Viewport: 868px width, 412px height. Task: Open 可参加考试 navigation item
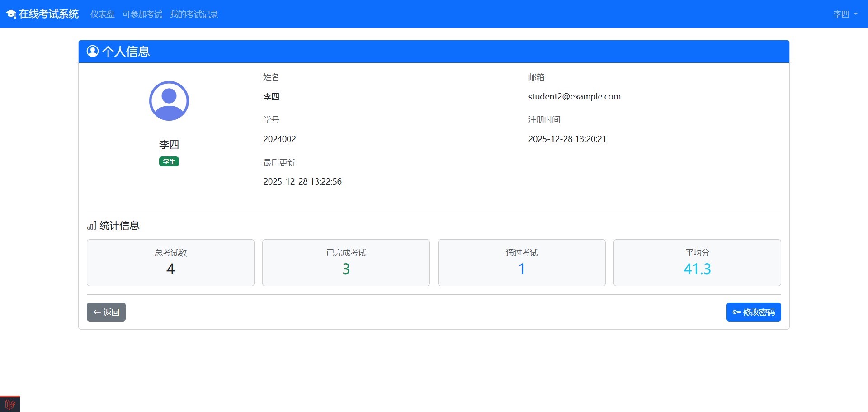(142, 14)
